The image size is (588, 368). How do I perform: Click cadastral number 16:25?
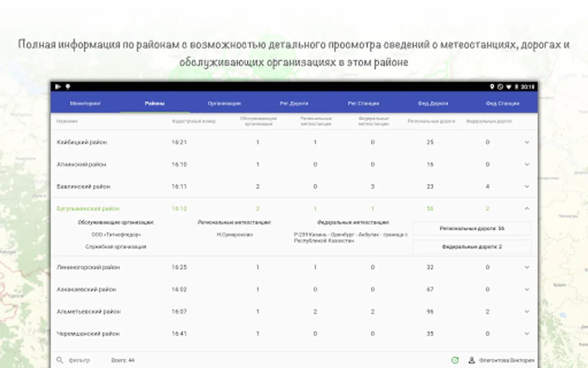tap(179, 267)
